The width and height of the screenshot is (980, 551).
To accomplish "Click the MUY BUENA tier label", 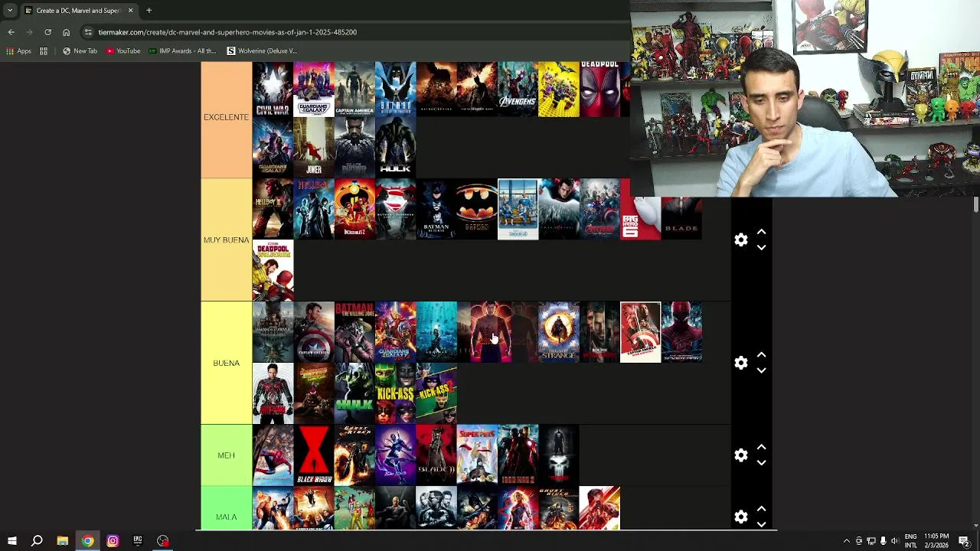I will pos(226,240).
